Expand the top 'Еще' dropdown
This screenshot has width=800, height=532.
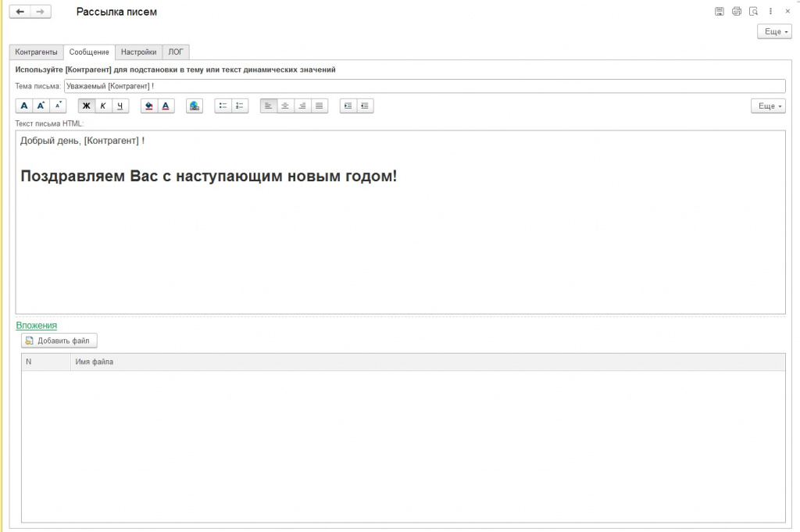tap(774, 31)
